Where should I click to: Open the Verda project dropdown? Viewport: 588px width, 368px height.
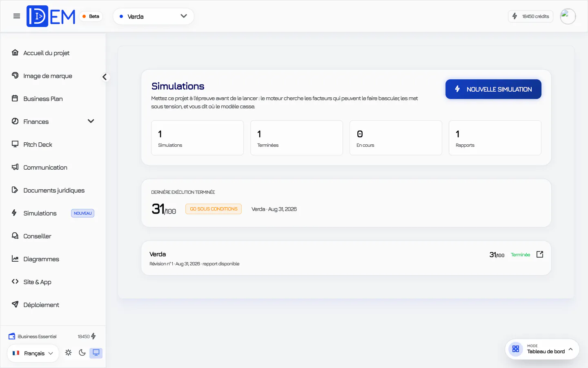154,16
